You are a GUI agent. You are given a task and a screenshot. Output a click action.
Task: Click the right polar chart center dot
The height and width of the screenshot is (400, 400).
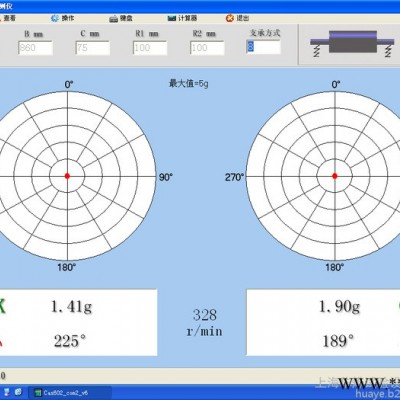pyautogui.click(x=335, y=176)
